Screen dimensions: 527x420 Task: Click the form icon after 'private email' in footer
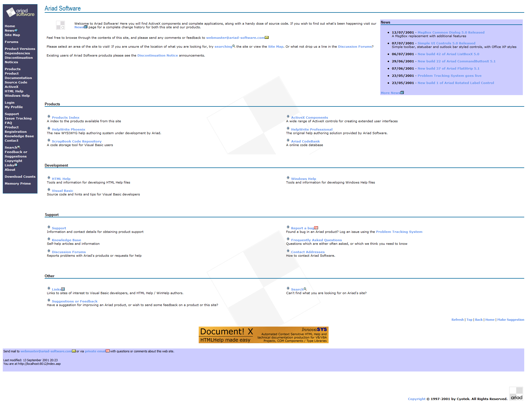[108, 351]
